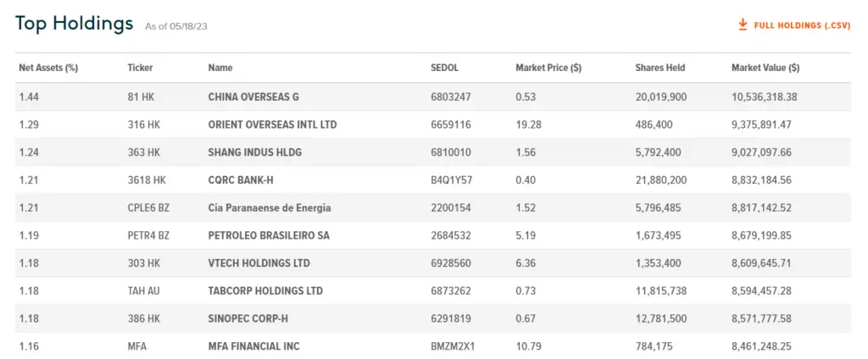Select ticker 386 HK
The image size is (868, 359).
pyautogui.click(x=143, y=318)
